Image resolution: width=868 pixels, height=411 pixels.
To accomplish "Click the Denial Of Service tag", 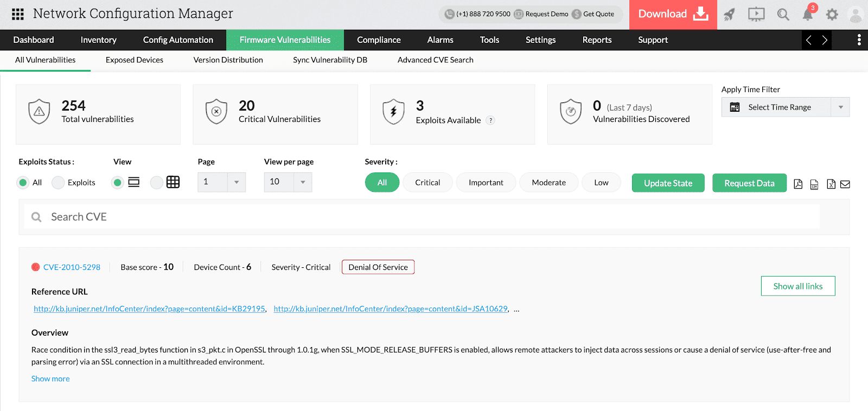I will click(378, 267).
